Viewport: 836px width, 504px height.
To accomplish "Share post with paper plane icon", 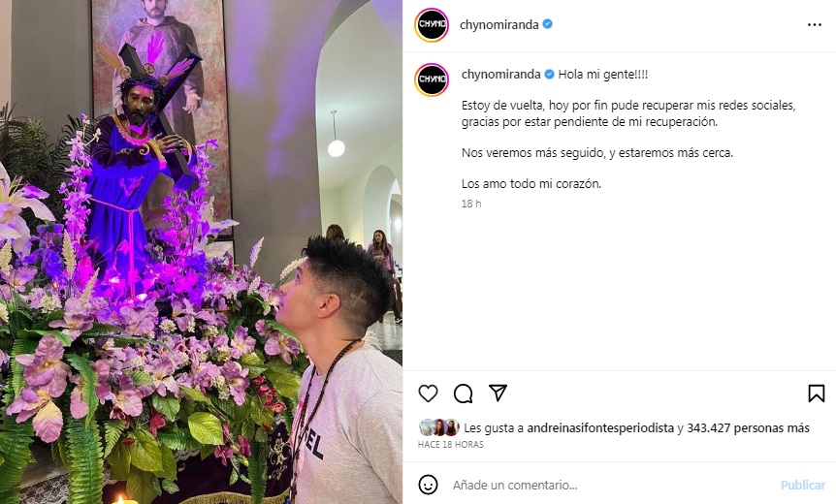I will (x=498, y=393).
